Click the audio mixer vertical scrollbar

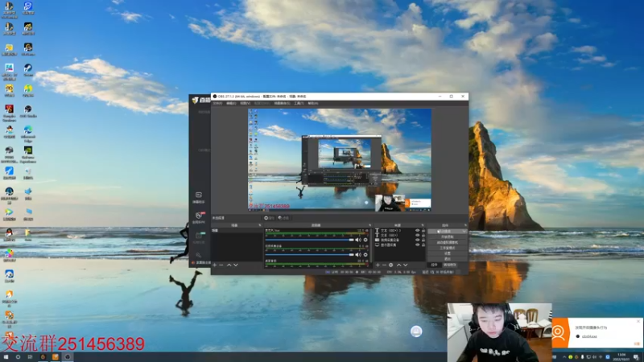(x=371, y=245)
